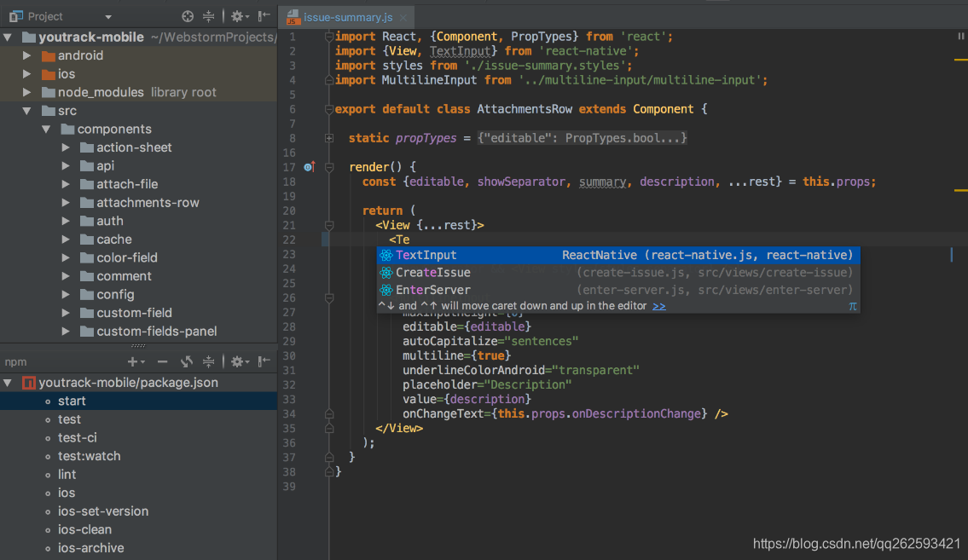Switch to the issue-summary.js editor tab
968x560 pixels.
348,17
